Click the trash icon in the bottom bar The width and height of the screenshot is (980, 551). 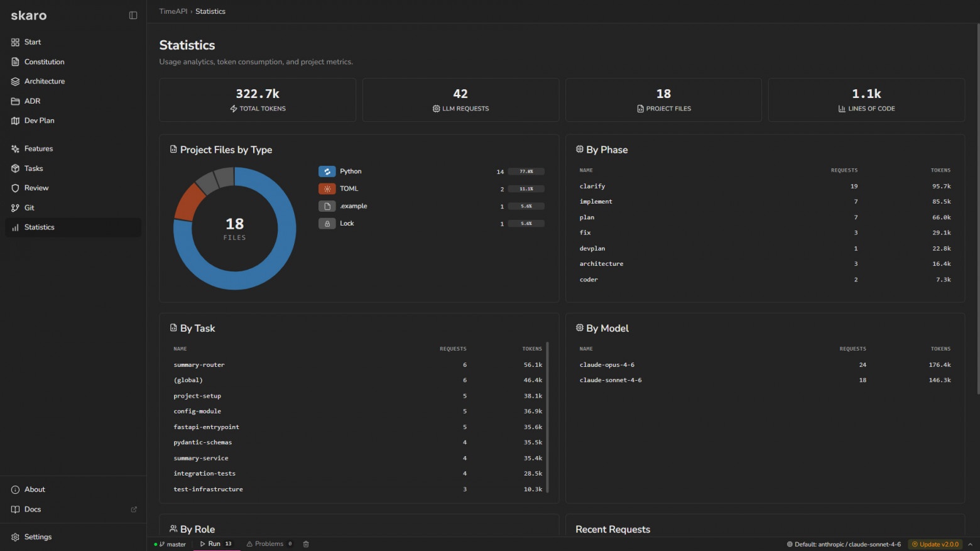(306, 544)
